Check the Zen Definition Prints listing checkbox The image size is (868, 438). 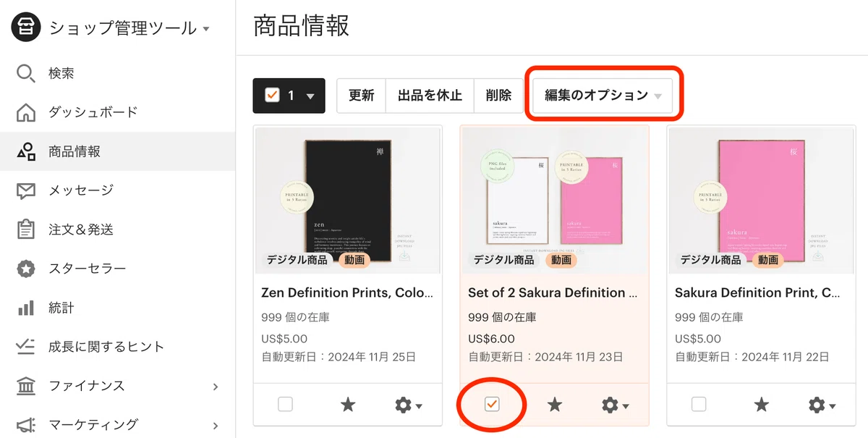pos(285,405)
